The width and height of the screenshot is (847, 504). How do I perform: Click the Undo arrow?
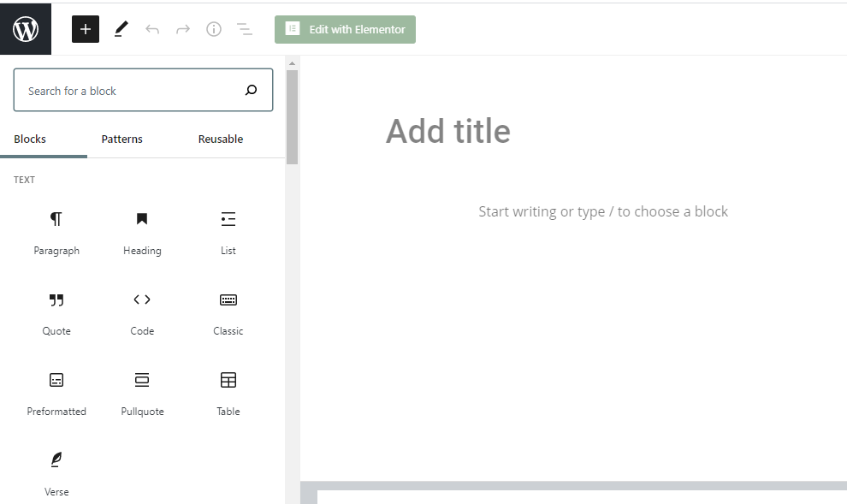pyautogui.click(x=152, y=29)
